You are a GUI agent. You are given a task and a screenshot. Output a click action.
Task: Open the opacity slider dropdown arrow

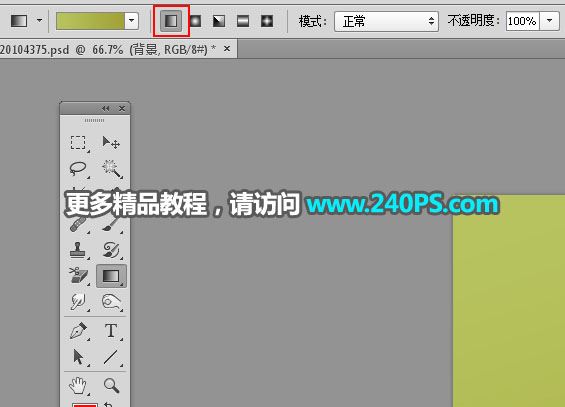(x=550, y=21)
